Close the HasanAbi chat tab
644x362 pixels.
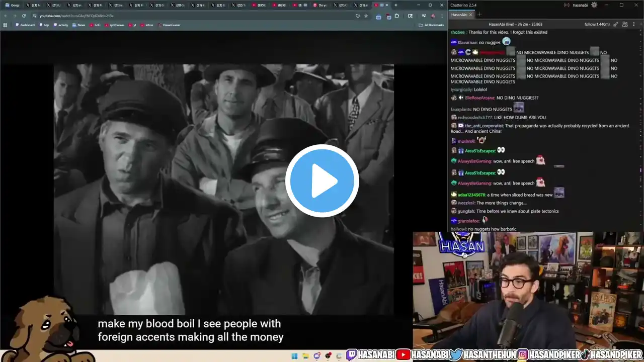[470, 15]
